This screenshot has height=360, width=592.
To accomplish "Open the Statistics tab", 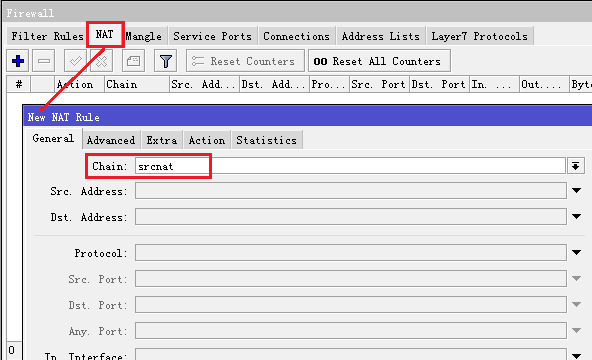I will 267,140.
